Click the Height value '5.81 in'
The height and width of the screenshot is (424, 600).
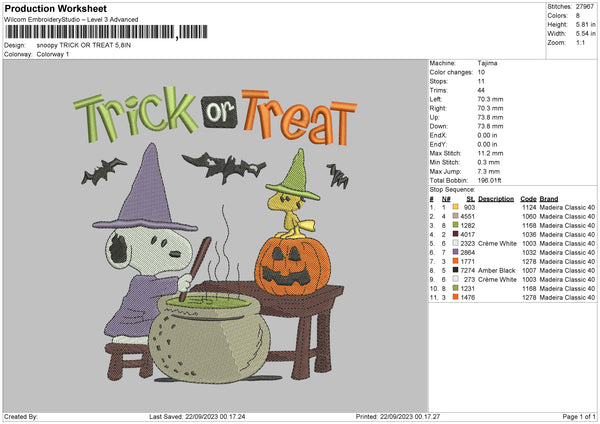(x=585, y=24)
